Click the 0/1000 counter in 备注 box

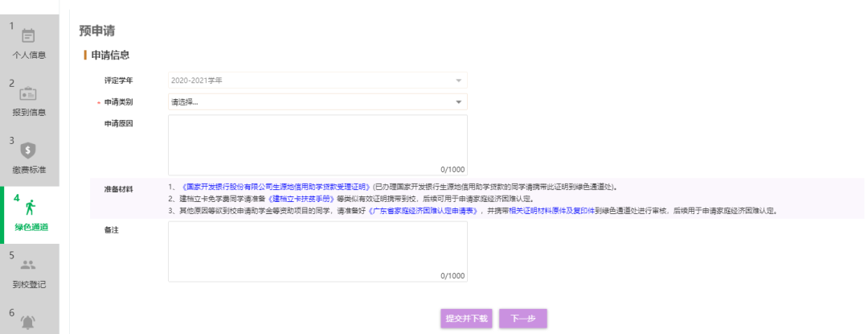click(x=452, y=276)
